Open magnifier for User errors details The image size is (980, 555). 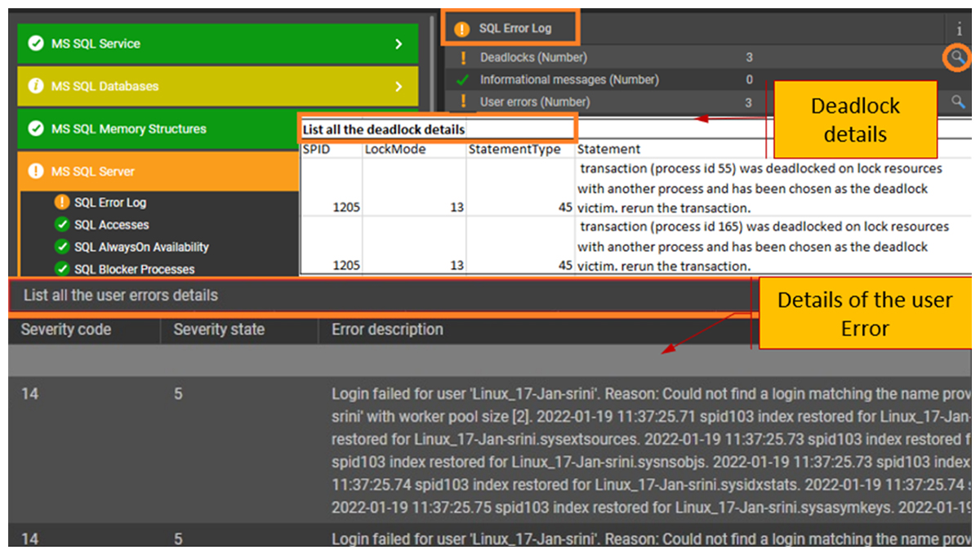click(958, 101)
